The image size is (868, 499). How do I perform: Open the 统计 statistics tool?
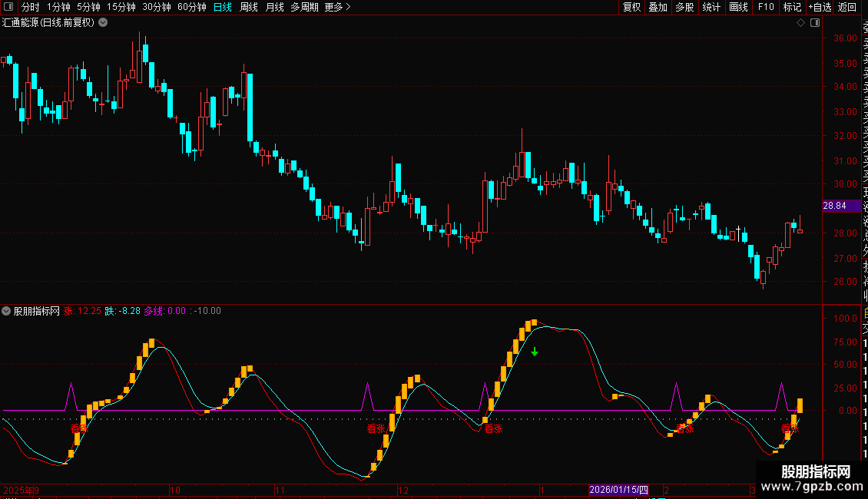711,7
